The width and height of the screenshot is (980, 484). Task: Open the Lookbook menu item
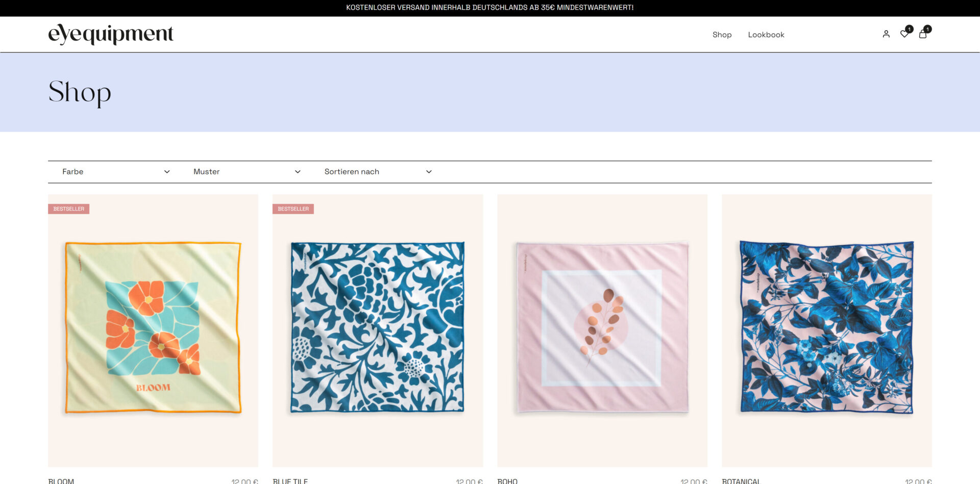766,34
